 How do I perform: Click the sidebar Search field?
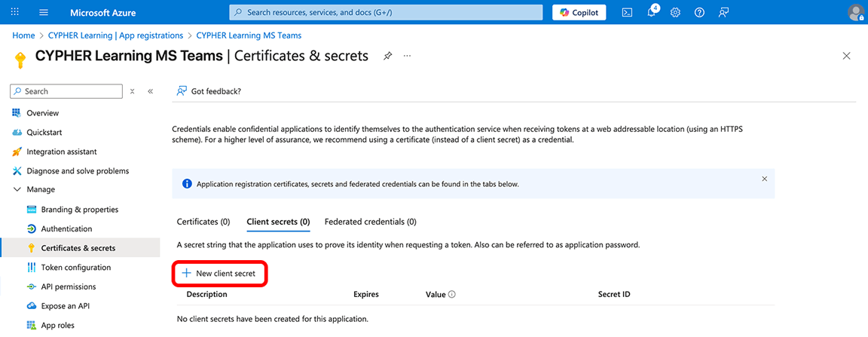(x=67, y=91)
